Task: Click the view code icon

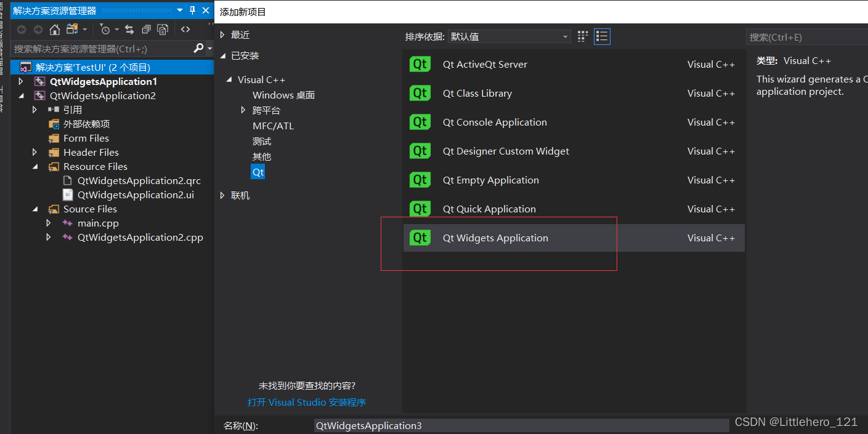Action: point(185,30)
